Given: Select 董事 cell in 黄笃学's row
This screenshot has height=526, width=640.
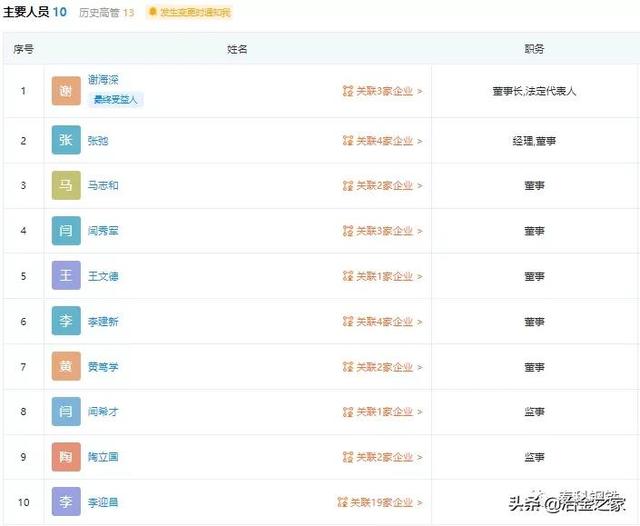Looking at the screenshot, I should pyautogui.click(x=534, y=367).
